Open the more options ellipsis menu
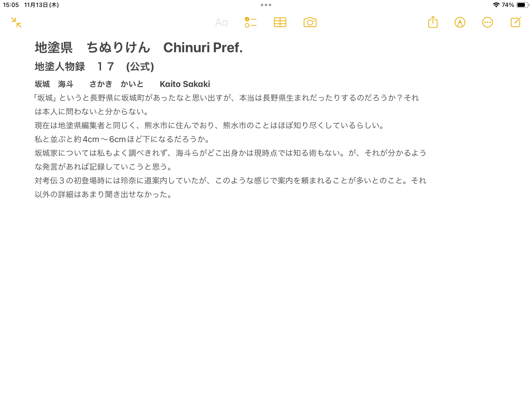Image resolution: width=532 pixels, height=399 pixels. click(487, 22)
